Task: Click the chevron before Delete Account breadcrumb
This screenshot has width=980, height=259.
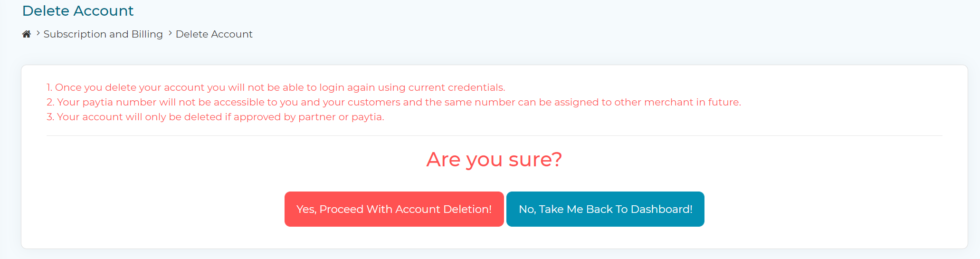Action: click(x=170, y=33)
